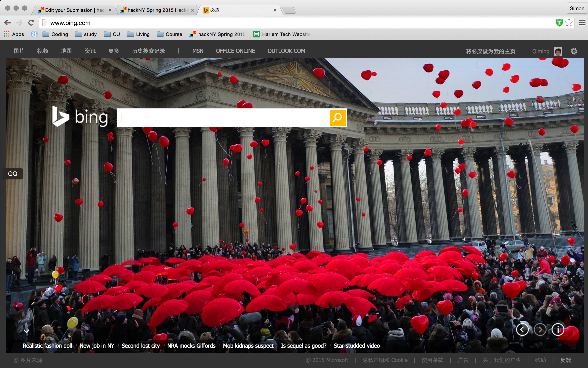This screenshot has height=368, width=588.
Task: Open the OUTLOOK.COM link
Action: point(286,51)
